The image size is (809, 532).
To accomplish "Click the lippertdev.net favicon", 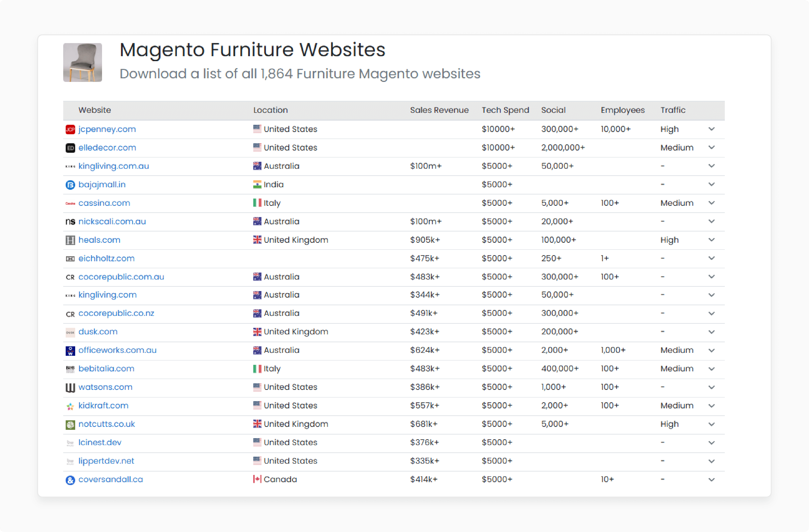I will [70, 461].
